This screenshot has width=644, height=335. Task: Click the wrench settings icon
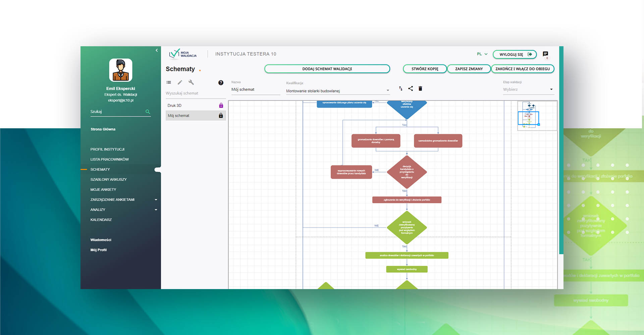[191, 82]
